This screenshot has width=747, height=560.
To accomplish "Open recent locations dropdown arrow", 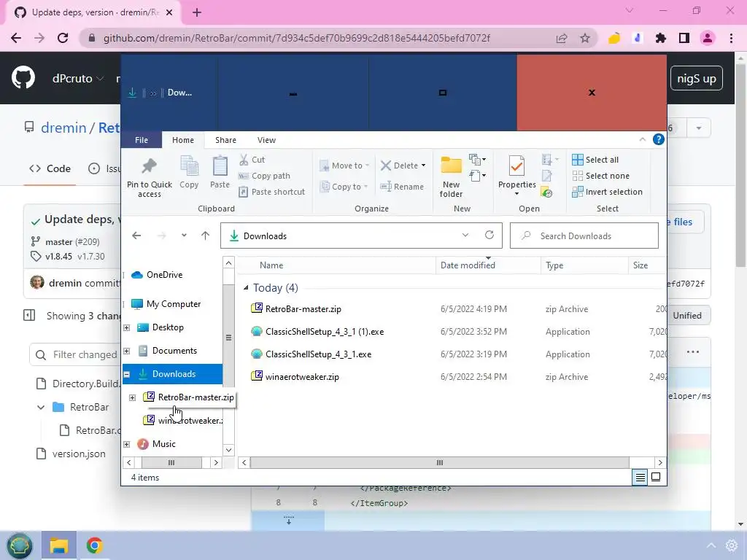I will [x=184, y=236].
